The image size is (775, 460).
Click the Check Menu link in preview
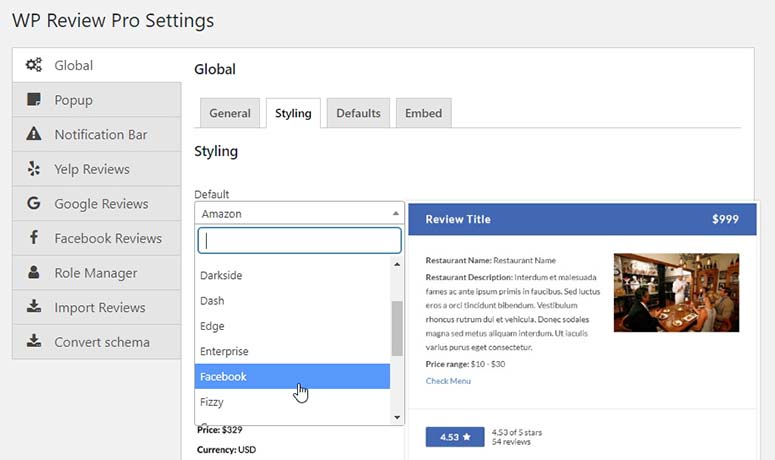pyautogui.click(x=448, y=381)
